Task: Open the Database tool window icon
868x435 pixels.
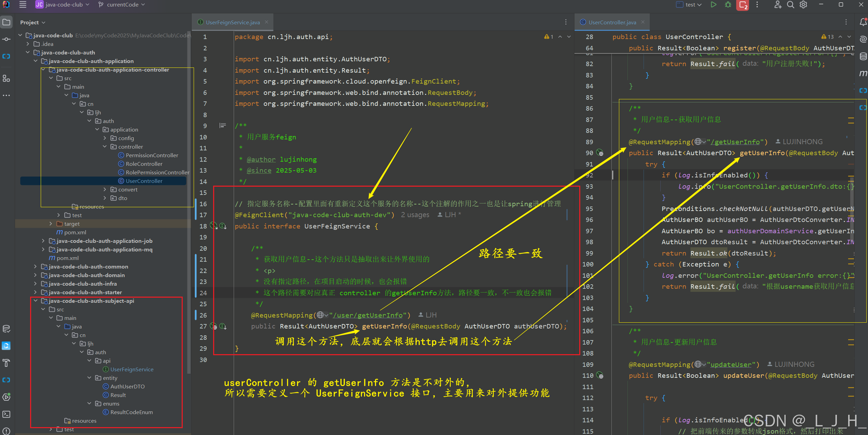Action: click(x=863, y=57)
